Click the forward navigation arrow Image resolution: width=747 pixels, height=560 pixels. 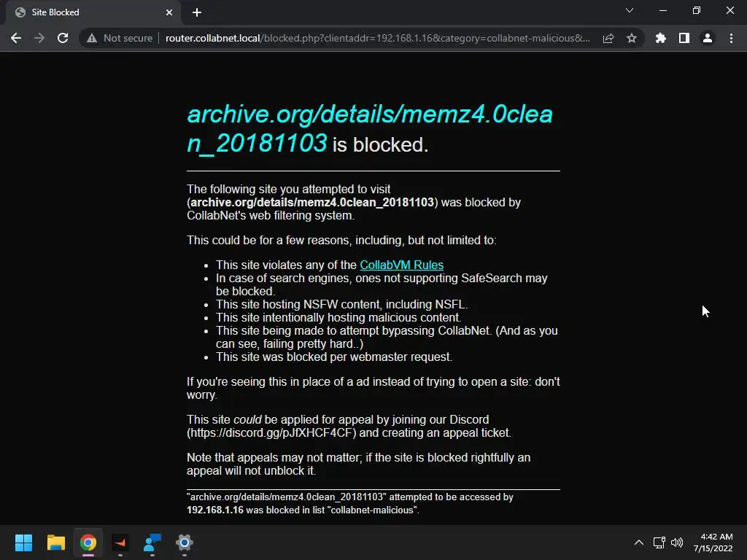click(39, 38)
